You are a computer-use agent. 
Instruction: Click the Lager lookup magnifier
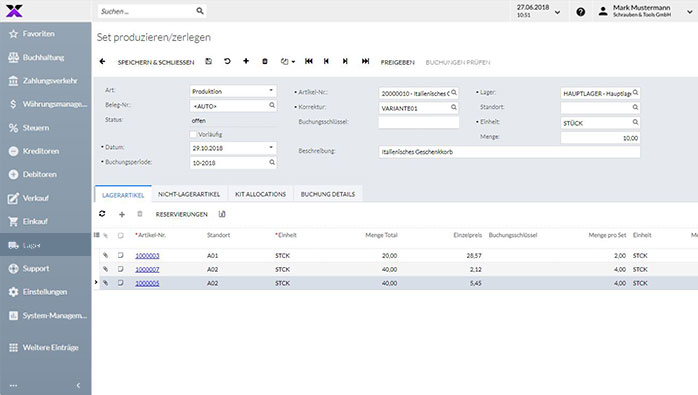tap(635, 93)
